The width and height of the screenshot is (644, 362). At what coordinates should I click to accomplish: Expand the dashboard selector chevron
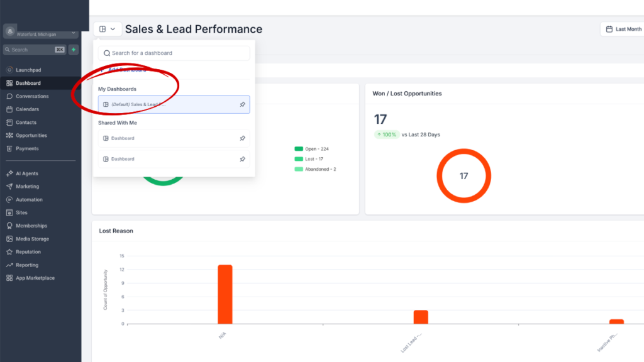point(113,29)
